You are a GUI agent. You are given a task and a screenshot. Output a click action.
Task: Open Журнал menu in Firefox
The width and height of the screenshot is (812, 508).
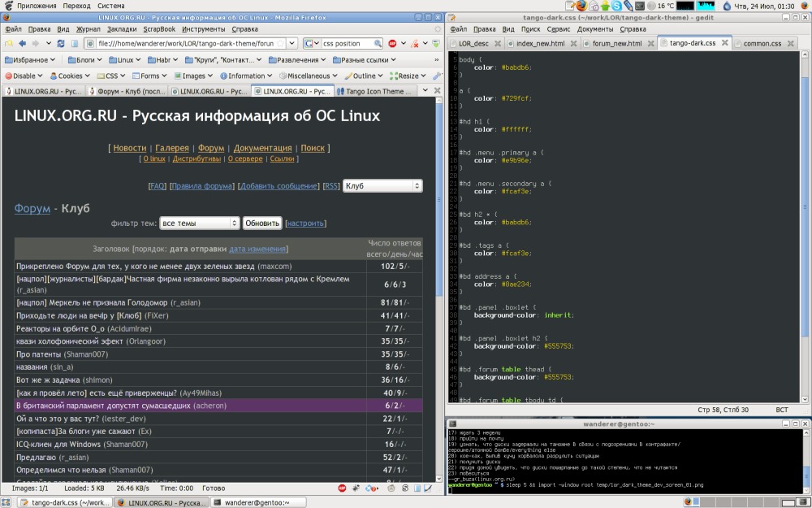click(x=89, y=29)
